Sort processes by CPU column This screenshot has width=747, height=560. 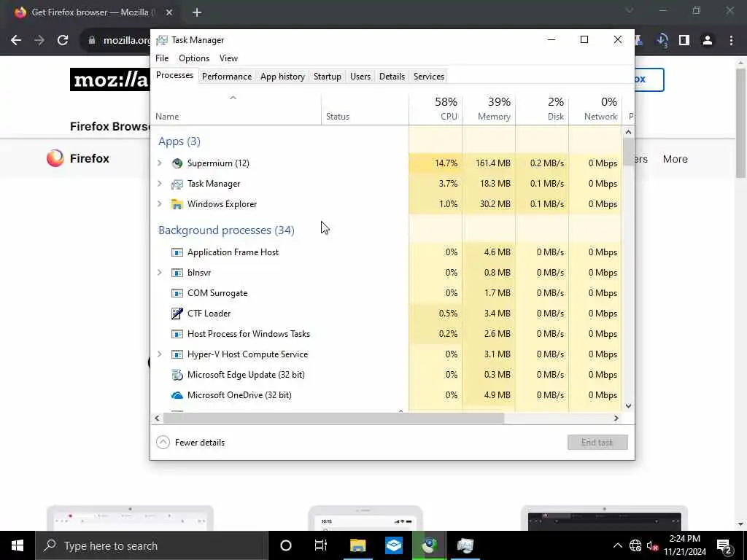point(436,109)
